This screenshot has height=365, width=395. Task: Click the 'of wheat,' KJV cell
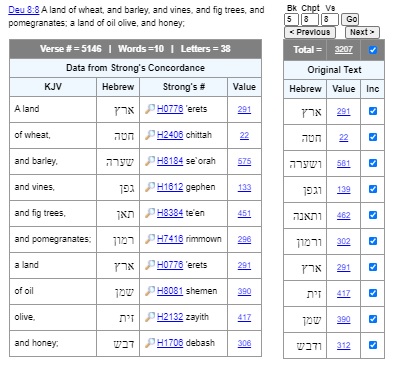click(53, 135)
